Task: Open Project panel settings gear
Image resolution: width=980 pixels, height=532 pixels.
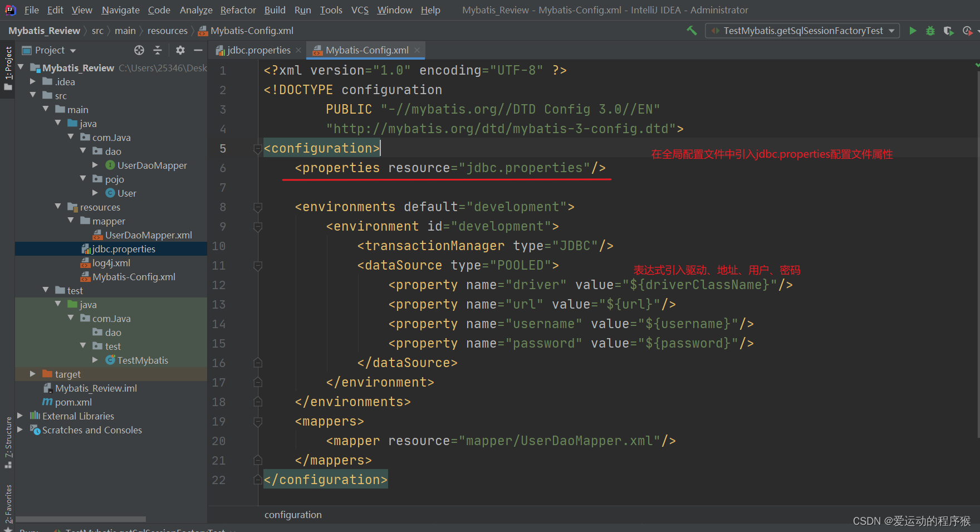Action: (x=180, y=50)
